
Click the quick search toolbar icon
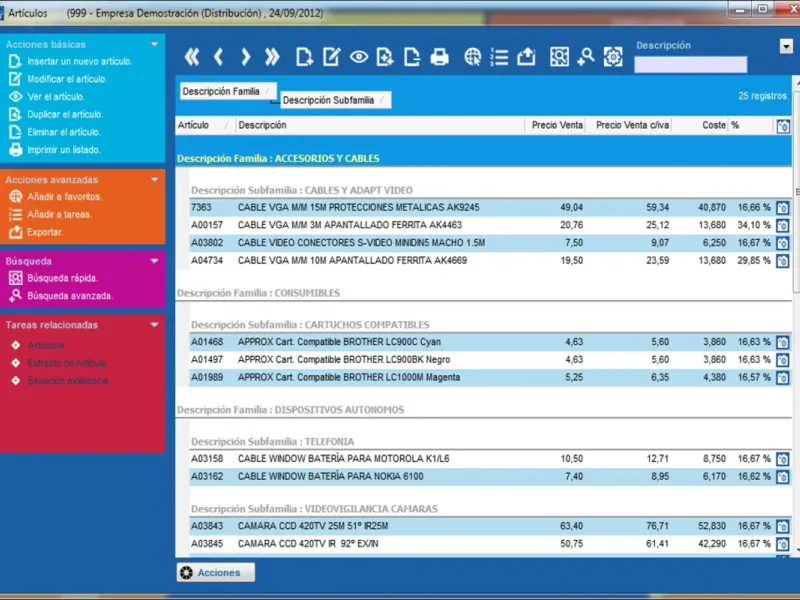559,57
